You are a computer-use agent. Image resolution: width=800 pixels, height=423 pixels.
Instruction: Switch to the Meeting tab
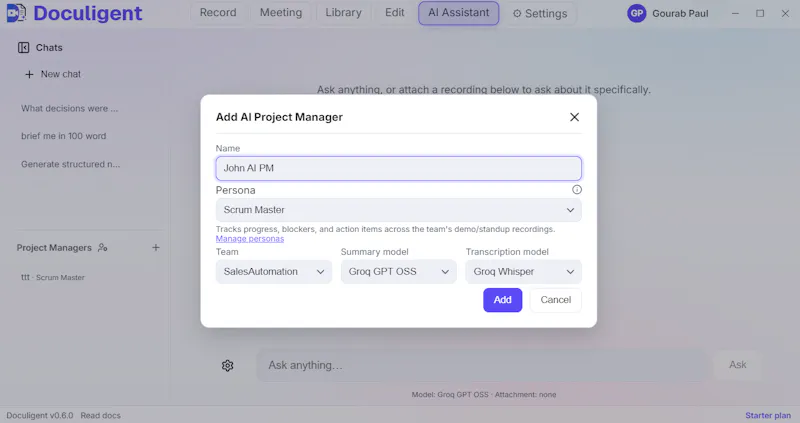pyautogui.click(x=281, y=13)
